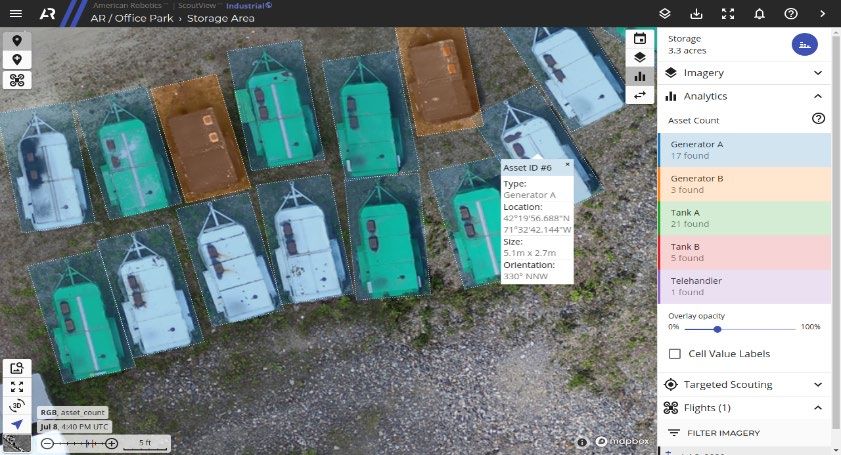Select the Telehandler entry in Asset Count
841x455 pixels.
tap(743, 286)
